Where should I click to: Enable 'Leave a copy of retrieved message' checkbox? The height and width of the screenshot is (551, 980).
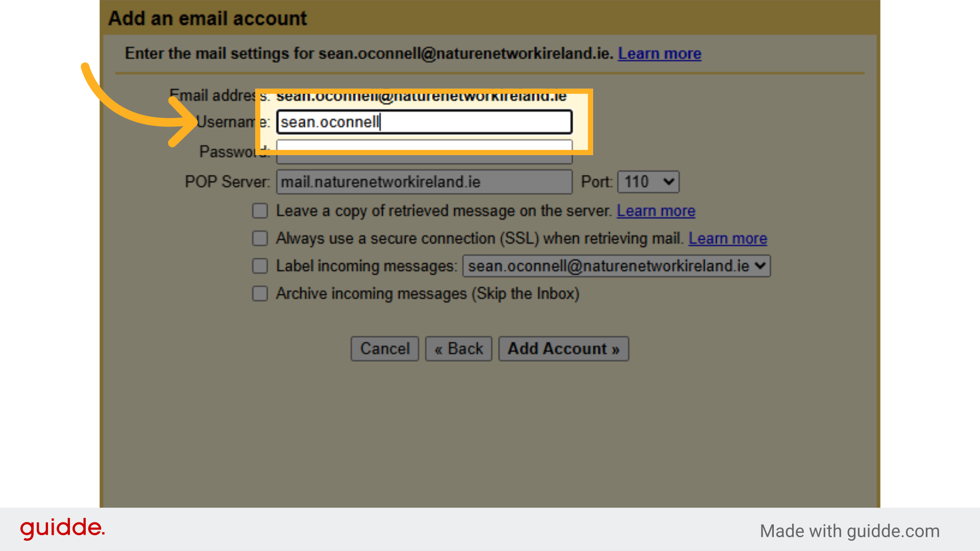coord(260,211)
